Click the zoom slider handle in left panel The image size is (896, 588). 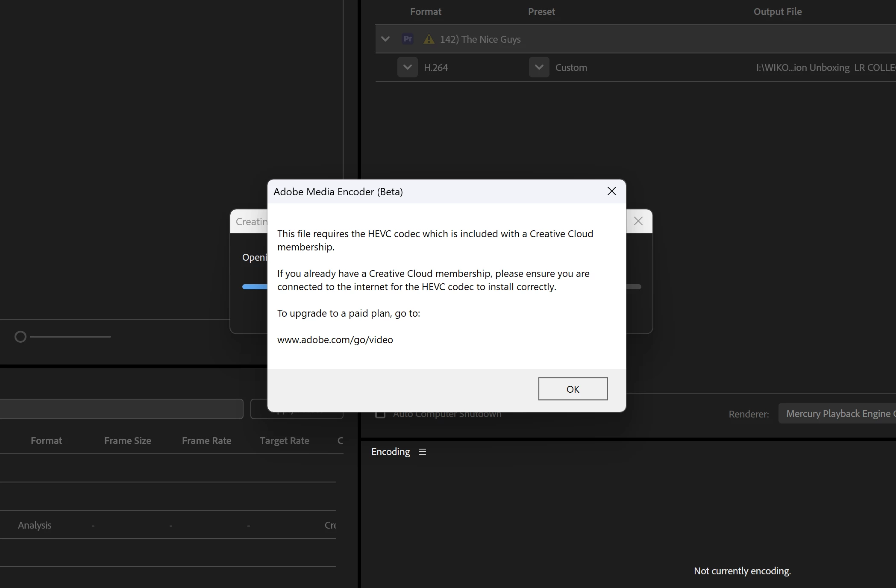point(21,337)
